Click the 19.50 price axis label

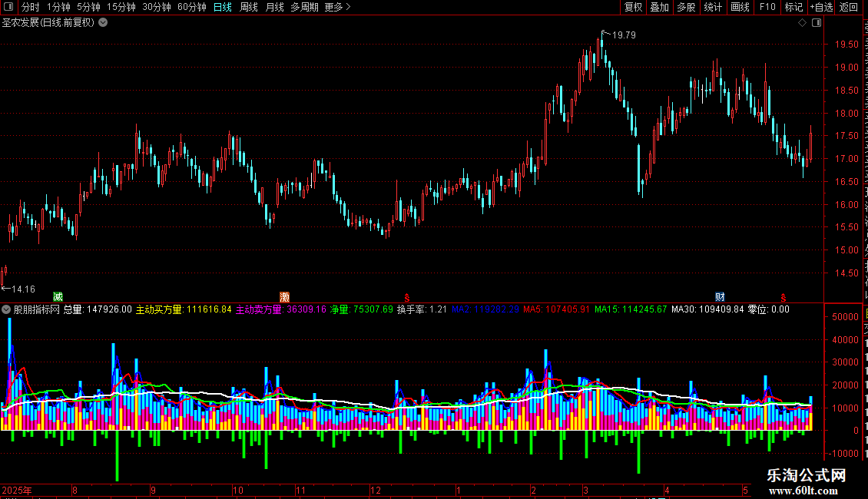click(847, 45)
